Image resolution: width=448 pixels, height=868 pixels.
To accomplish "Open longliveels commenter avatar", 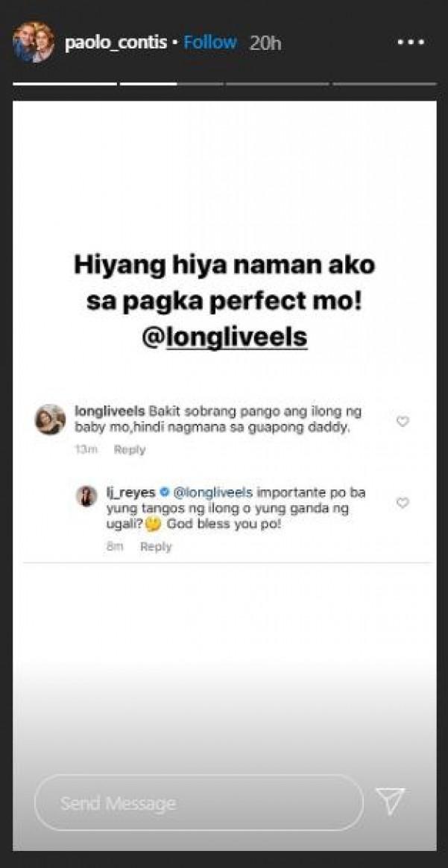I will point(50,419).
